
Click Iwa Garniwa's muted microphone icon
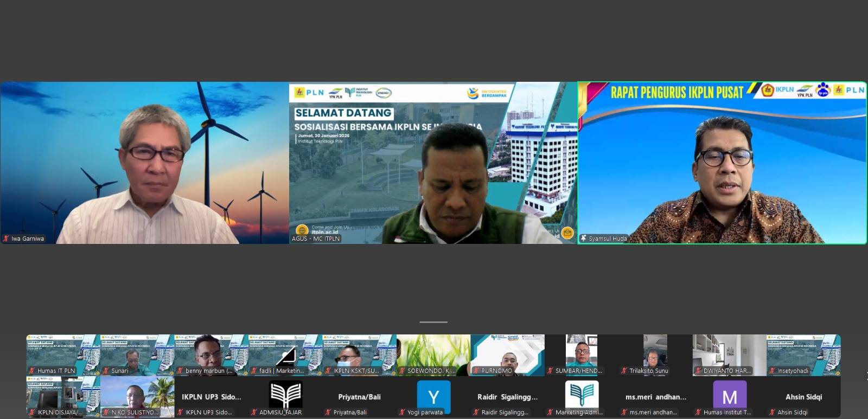pyautogui.click(x=7, y=238)
